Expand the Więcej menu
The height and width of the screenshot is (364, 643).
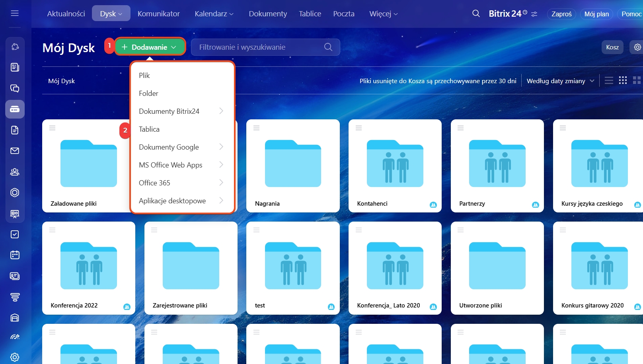pyautogui.click(x=383, y=14)
